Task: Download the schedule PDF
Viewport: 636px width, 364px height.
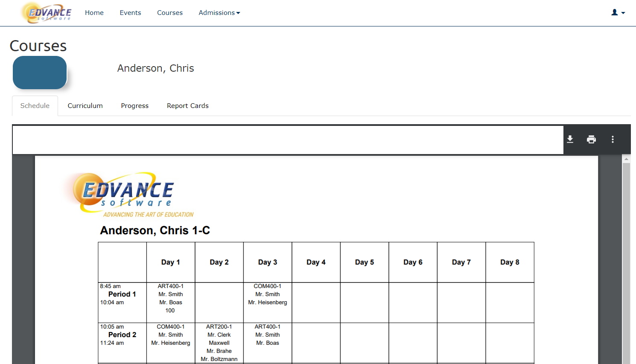Action: (x=570, y=139)
